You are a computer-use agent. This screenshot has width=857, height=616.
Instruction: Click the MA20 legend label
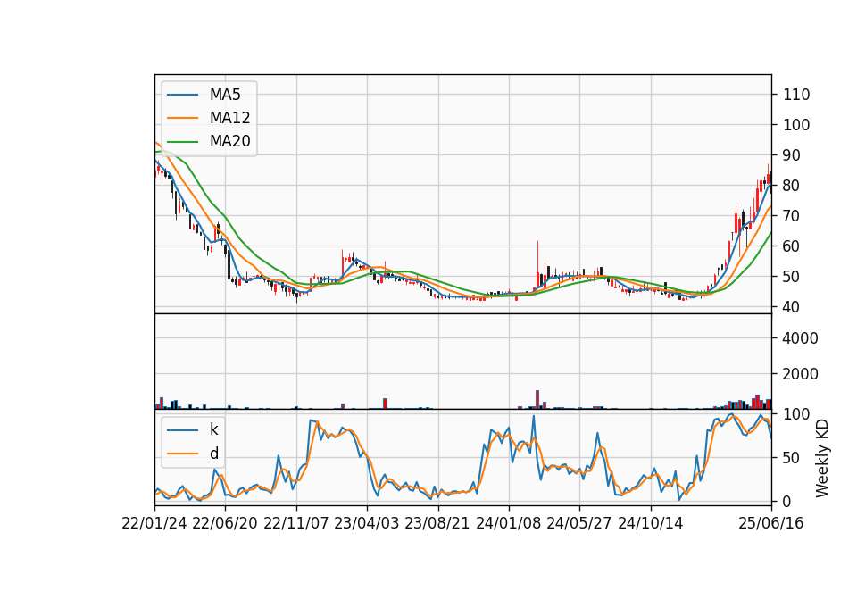tap(229, 141)
